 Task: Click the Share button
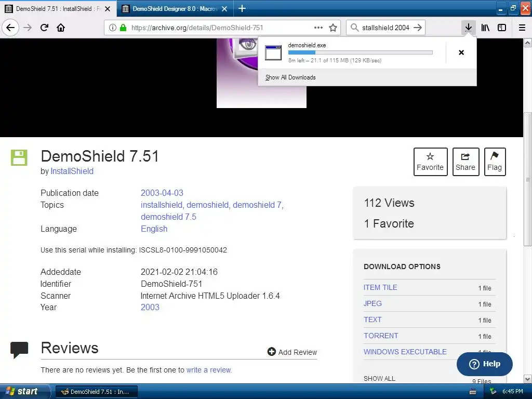coord(465,162)
